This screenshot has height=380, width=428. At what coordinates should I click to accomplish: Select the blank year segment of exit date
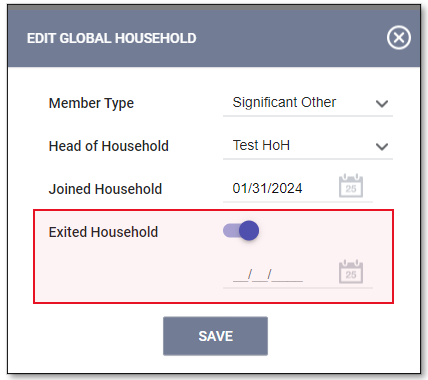[x=287, y=275]
